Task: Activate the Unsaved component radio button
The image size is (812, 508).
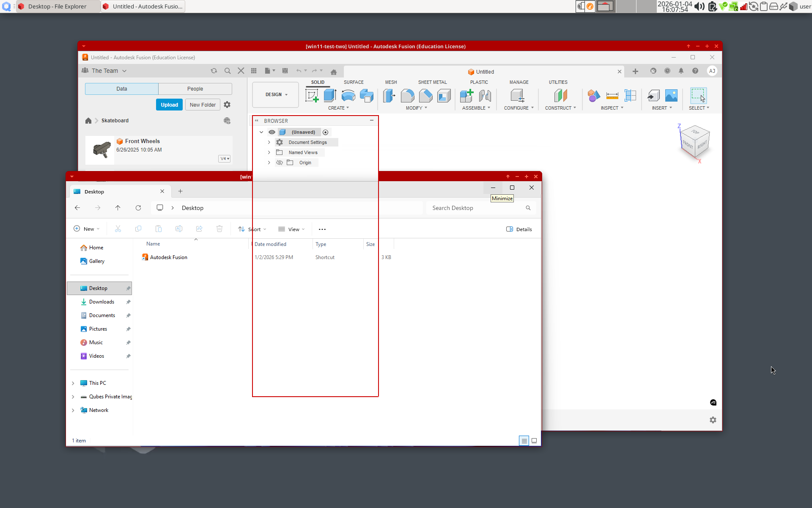Action: [x=325, y=132]
